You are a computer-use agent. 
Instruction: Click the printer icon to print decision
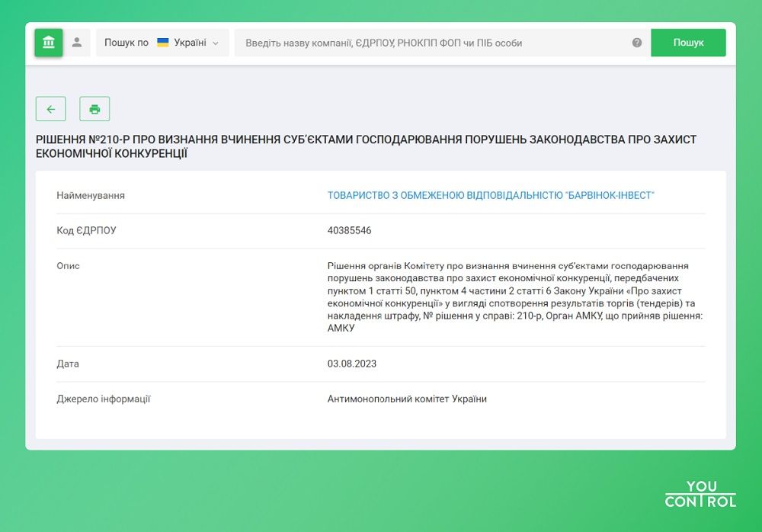(94, 108)
